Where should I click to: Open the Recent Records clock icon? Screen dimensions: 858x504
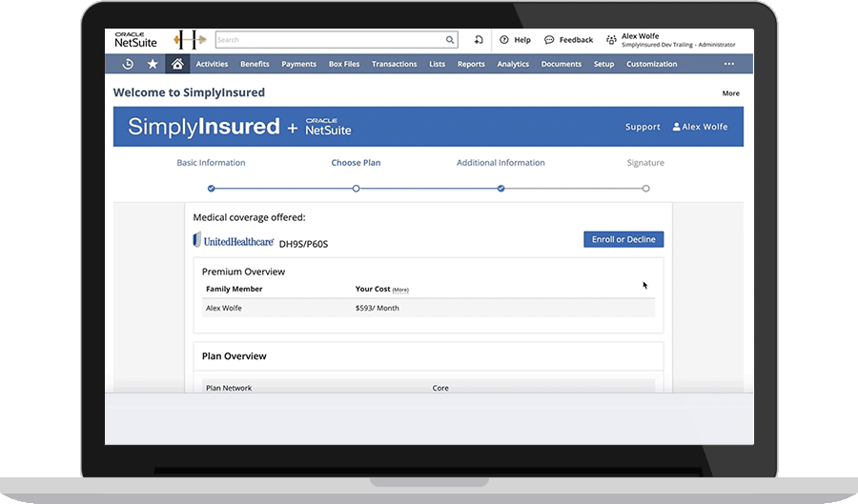click(128, 64)
